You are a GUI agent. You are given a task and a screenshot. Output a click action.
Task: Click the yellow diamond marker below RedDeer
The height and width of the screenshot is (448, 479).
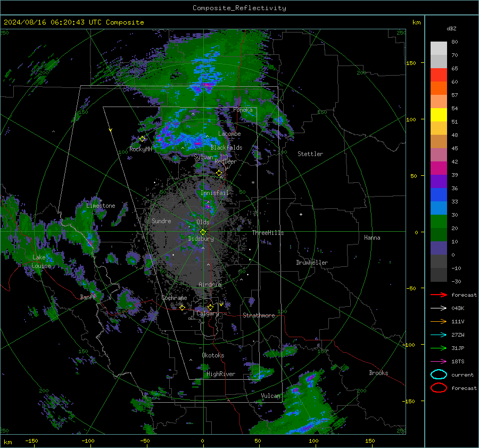click(x=219, y=173)
